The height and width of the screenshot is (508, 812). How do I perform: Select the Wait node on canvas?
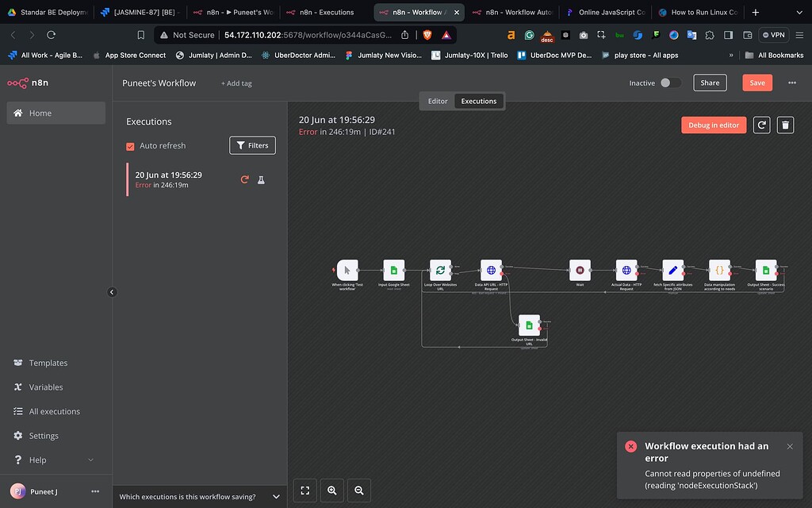click(580, 271)
